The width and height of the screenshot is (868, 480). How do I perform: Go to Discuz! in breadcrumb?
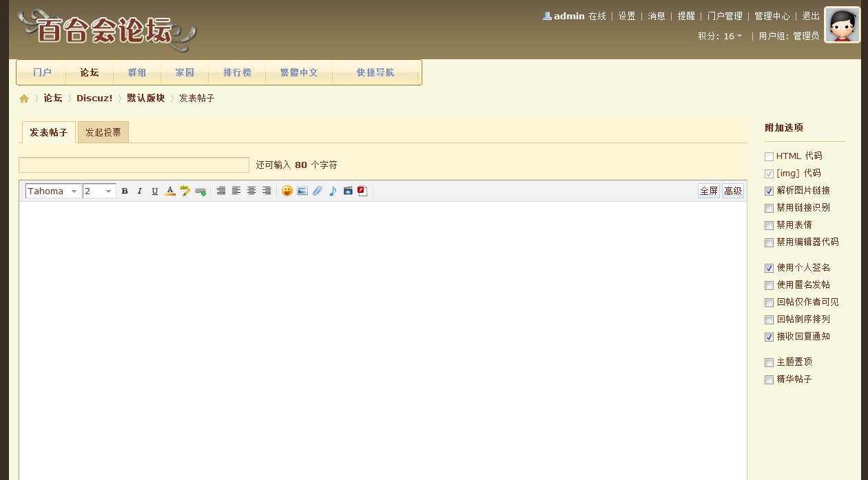point(94,98)
